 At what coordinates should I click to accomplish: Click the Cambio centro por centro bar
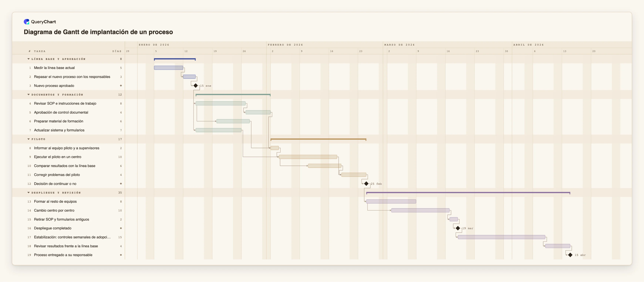(420, 210)
